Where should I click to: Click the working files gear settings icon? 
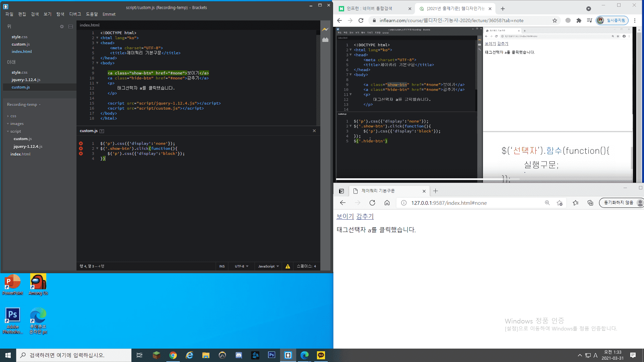pos(62,26)
